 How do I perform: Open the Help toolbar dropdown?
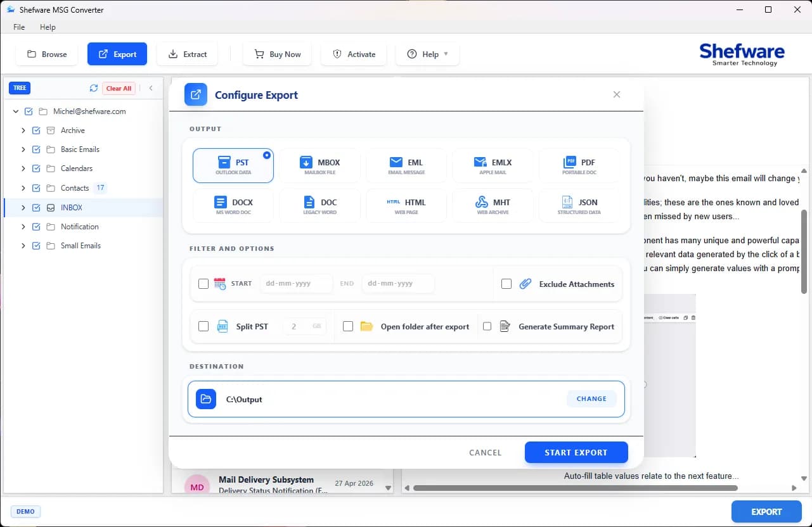(x=427, y=54)
